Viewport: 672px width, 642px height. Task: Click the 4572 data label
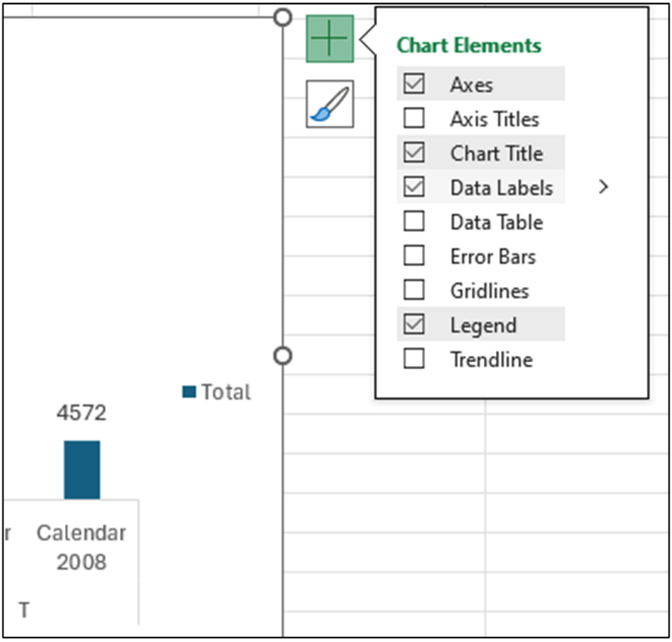(82, 413)
